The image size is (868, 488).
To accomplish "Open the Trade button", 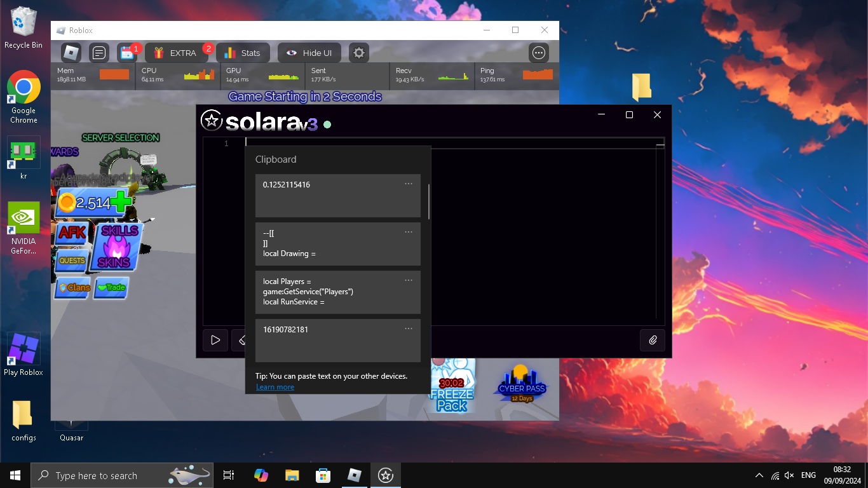I will pos(111,287).
